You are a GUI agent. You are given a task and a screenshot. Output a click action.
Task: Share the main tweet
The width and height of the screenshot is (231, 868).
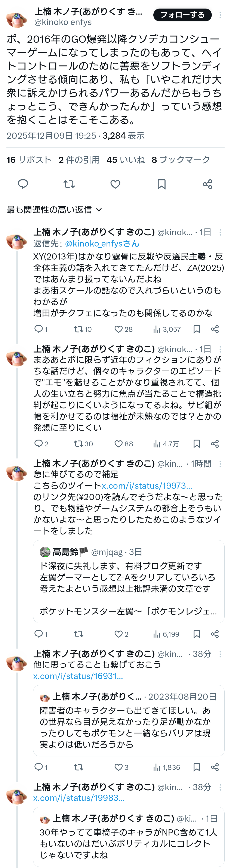207,184
